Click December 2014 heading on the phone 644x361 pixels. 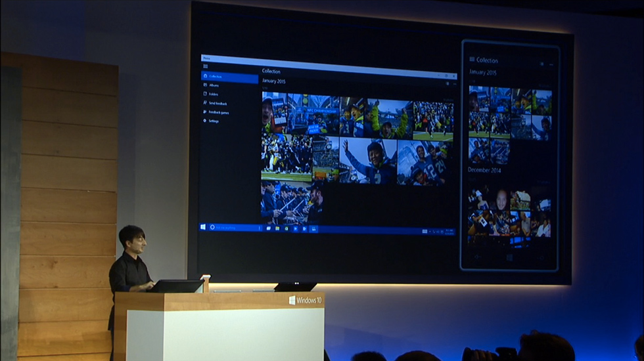pos(485,171)
